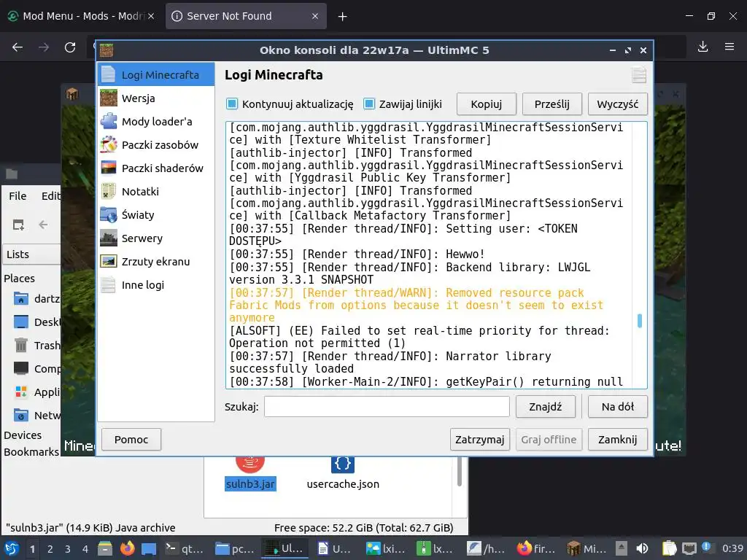Click the Wyczyść log button

click(617, 104)
